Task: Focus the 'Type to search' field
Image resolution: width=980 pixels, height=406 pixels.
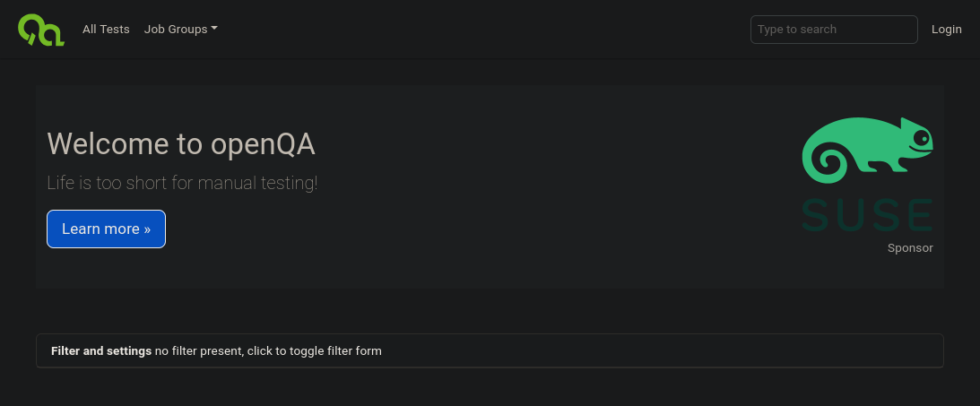Action: click(834, 30)
